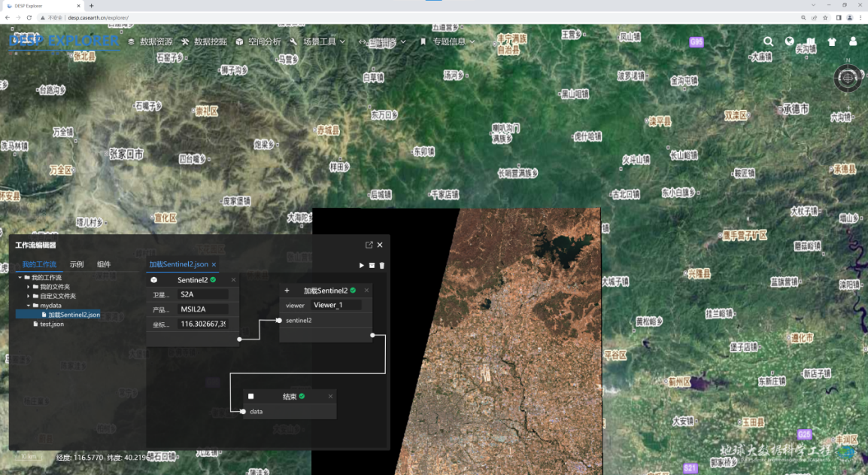Select test.json in the workflow tree

click(52, 324)
